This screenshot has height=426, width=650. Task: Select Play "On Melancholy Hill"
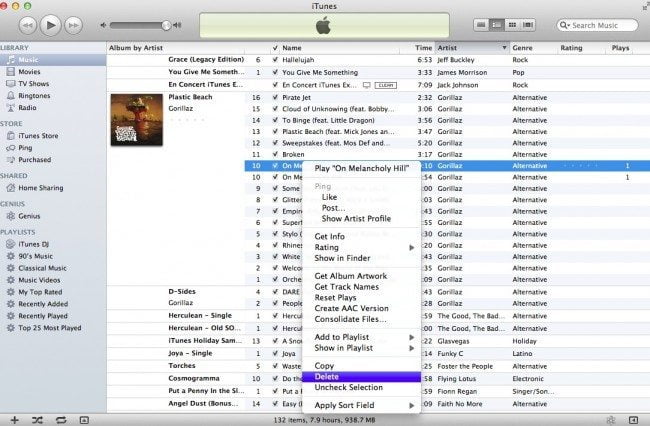click(x=361, y=169)
